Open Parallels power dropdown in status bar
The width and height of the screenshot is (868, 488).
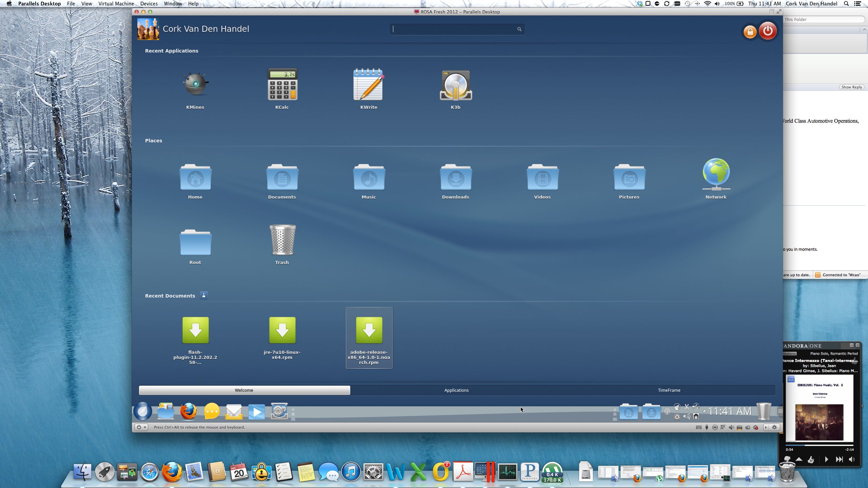coord(141,427)
